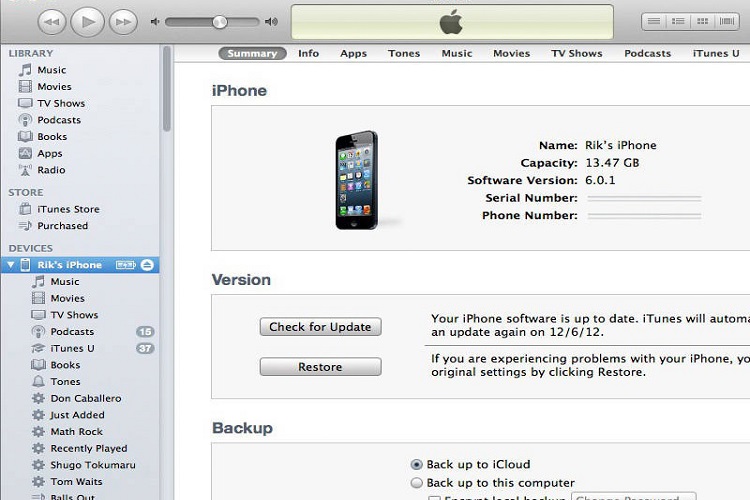750x500 pixels.
Task: Open the Podcasts tab
Action: click(x=647, y=53)
